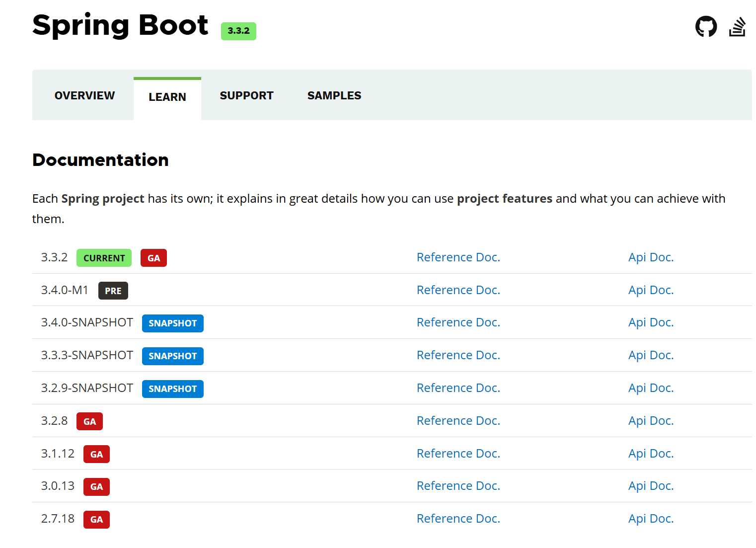Select the LEARN tab
756x548 pixels.
point(167,97)
